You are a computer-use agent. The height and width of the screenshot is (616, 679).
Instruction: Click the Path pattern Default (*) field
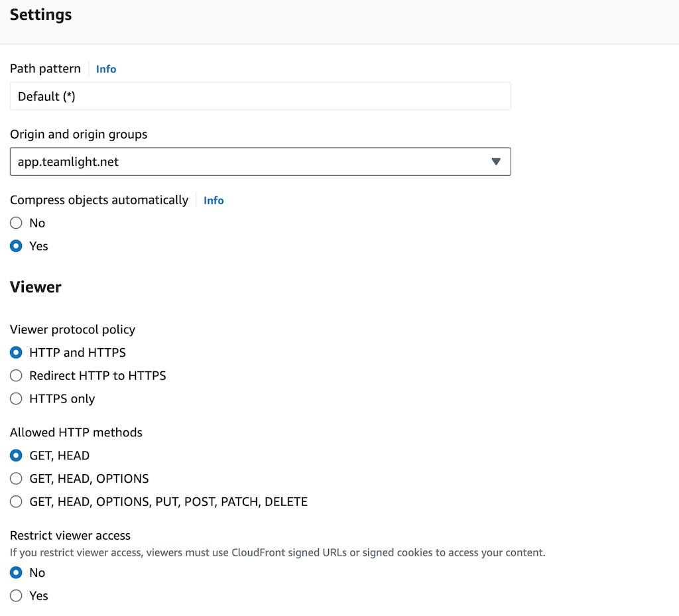[260, 96]
